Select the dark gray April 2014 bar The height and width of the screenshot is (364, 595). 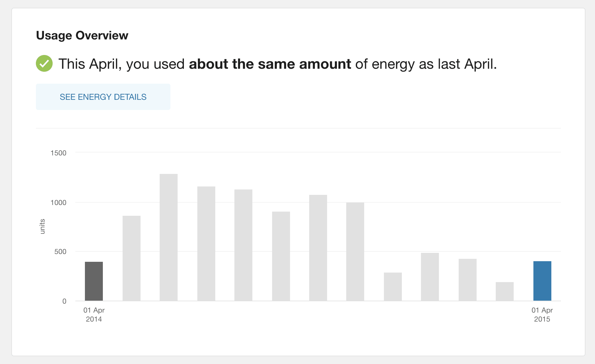[x=94, y=281]
